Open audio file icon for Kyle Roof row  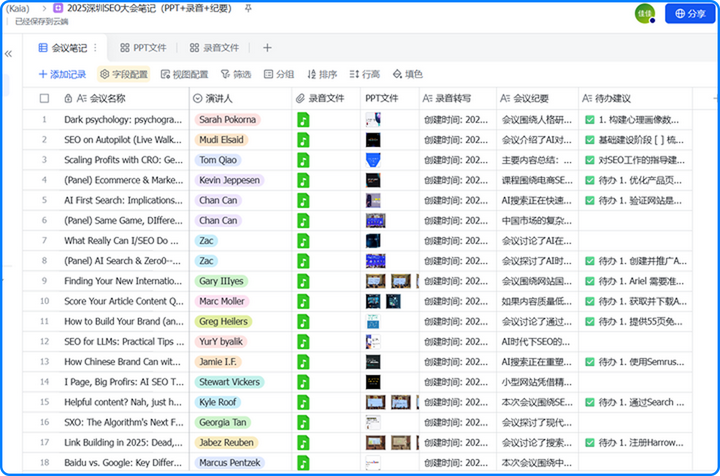click(x=303, y=403)
